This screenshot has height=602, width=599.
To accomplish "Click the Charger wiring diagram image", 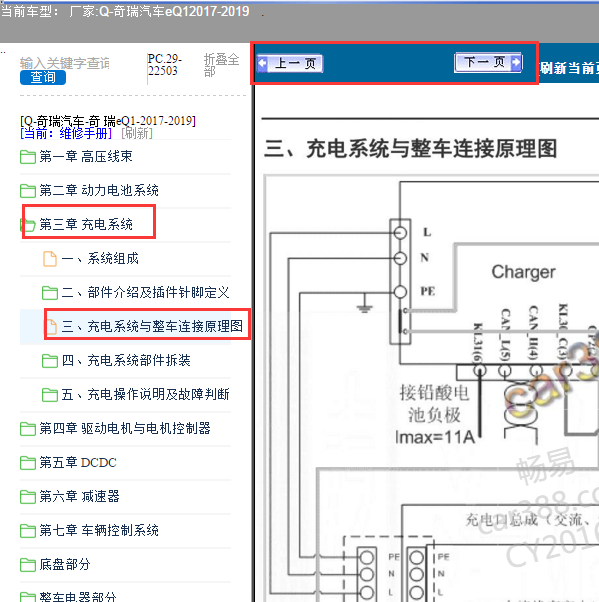I will pyautogui.click(x=431, y=389).
